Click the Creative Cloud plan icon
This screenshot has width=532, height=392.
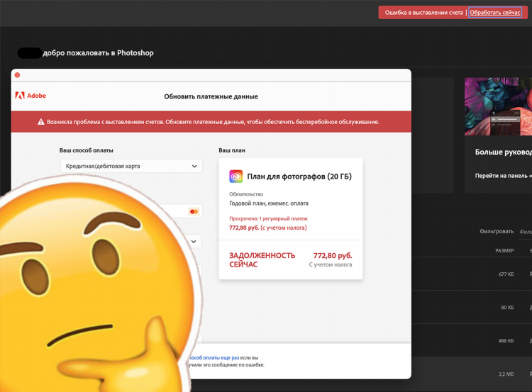point(235,177)
